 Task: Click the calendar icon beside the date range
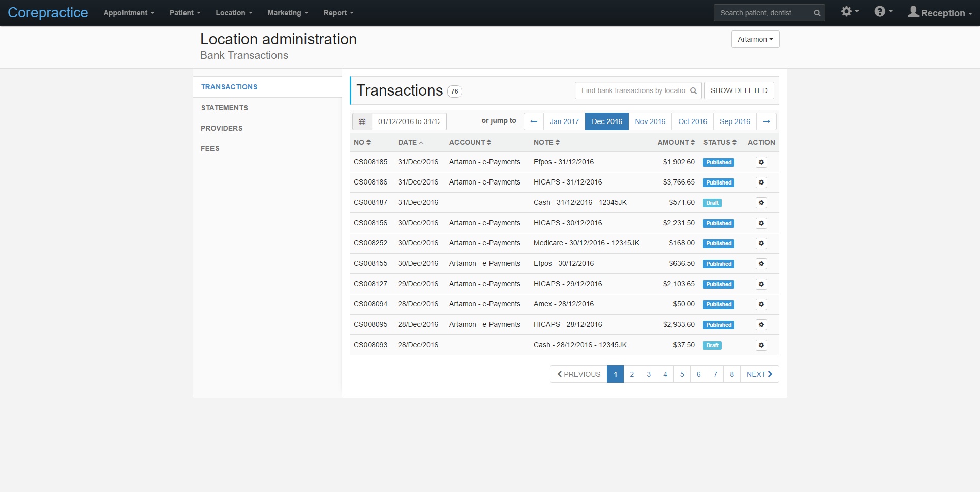(362, 121)
